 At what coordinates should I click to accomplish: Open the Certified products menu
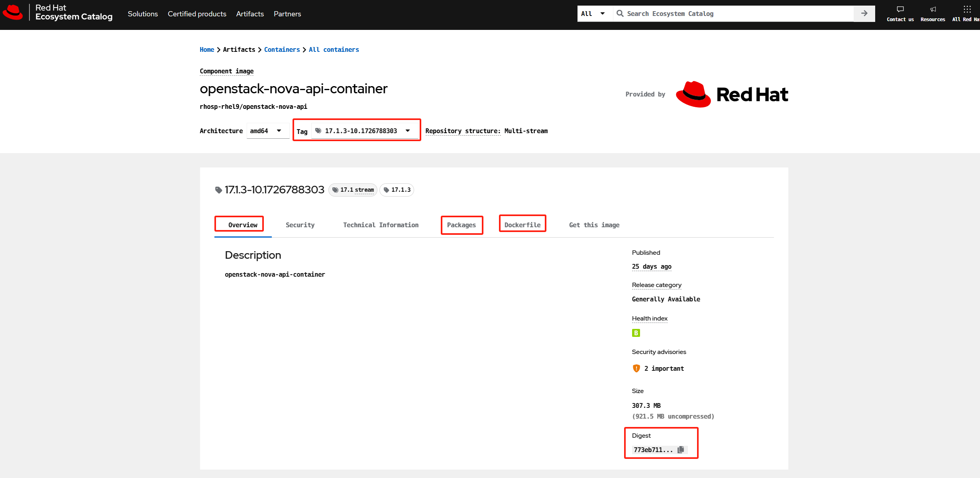coord(197,14)
